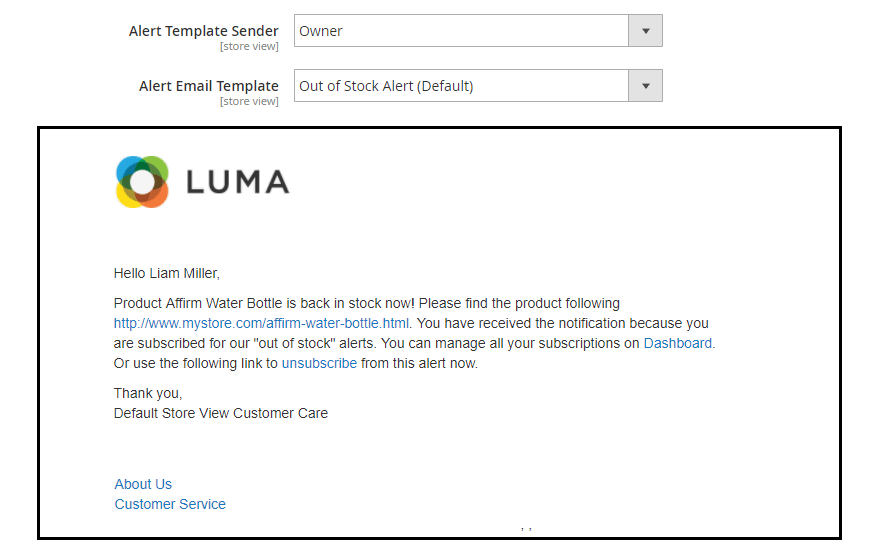
Task: Open the Customer Service footer link
Action: 170,504
